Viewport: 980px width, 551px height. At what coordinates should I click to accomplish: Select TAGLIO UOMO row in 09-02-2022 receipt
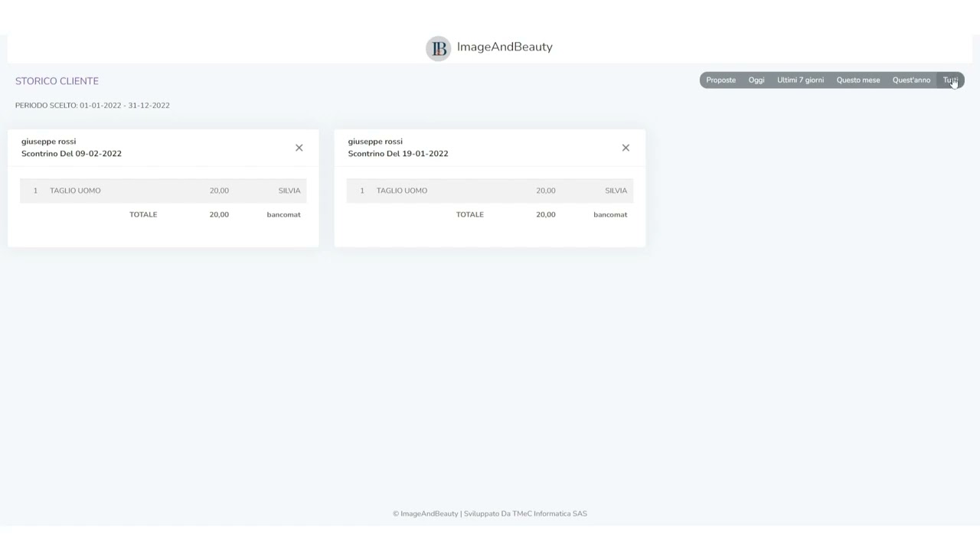pyautogui.click(x=163, y=191)
